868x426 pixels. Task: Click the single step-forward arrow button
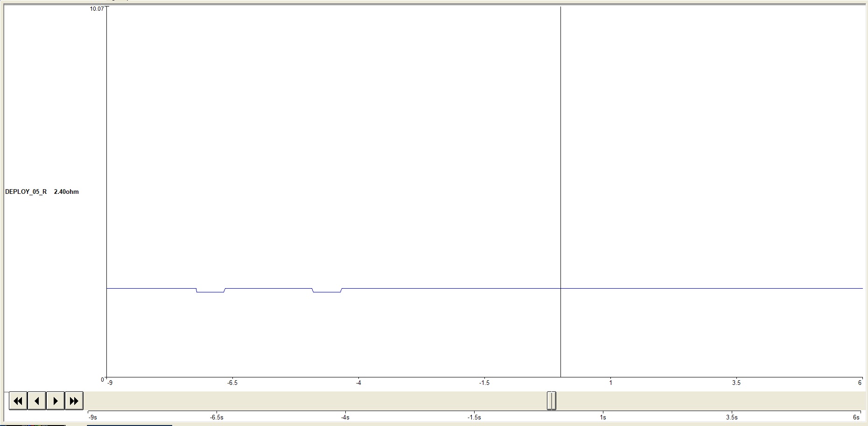[x=55, y=400]
